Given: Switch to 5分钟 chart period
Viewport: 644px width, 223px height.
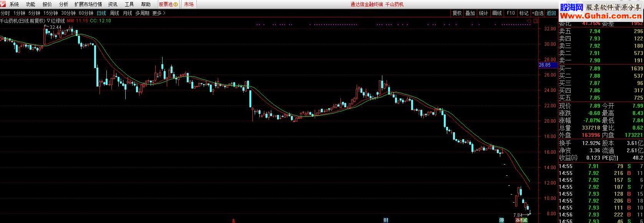Looking at the screenshot, I should (x=34, y=13).
